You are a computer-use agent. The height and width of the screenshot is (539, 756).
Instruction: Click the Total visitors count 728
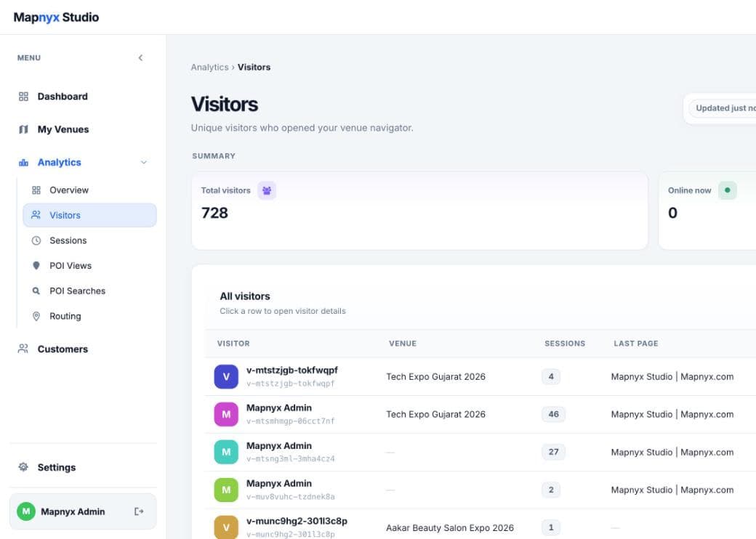pyautogui.click(x=214, y=213)
